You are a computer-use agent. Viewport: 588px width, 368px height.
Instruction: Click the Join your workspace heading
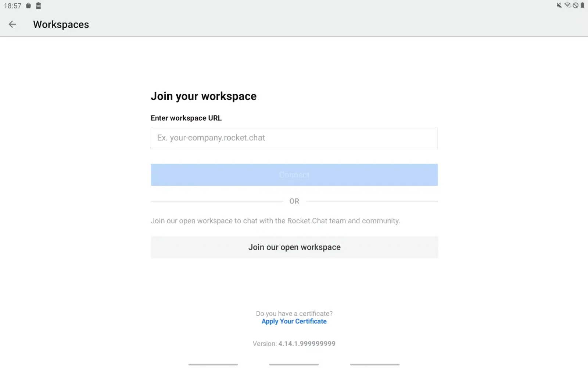click(x=203, y=96)
